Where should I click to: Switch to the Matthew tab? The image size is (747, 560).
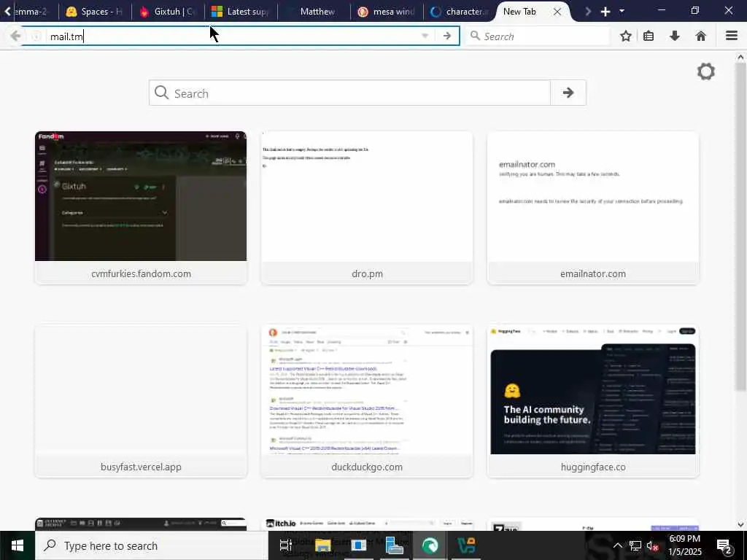pyautogui.click(x=314, y=12)
